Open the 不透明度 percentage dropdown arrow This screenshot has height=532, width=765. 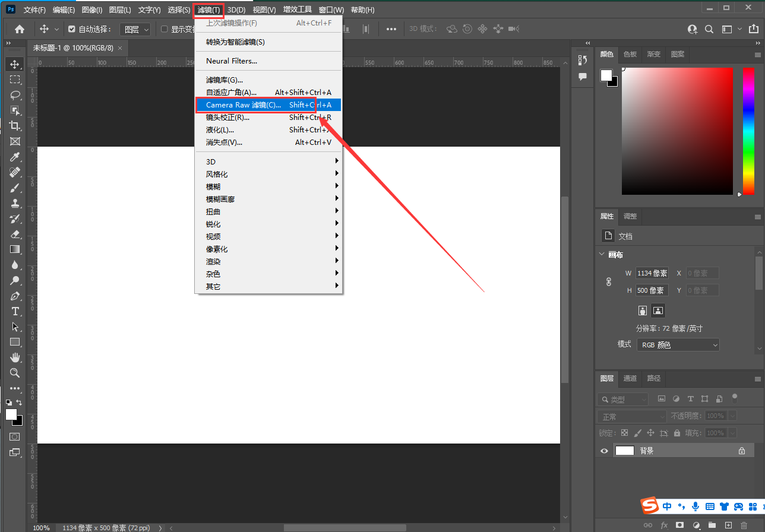click(732, 416)
